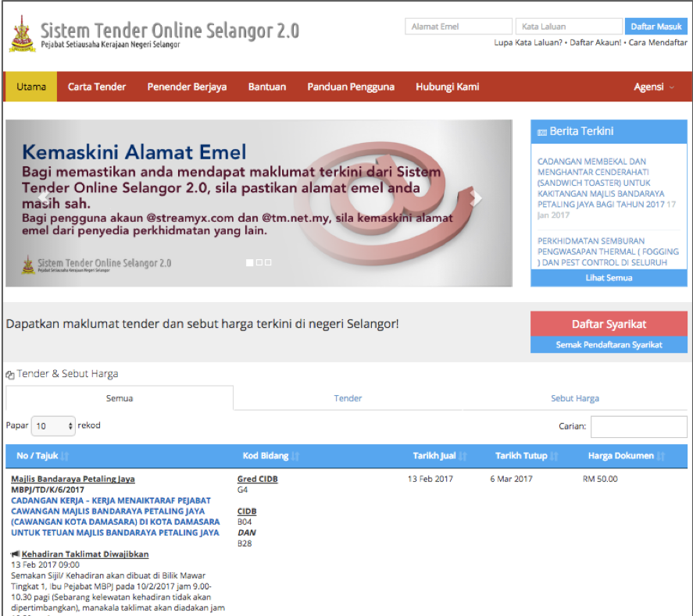The width and height of the screenshot is (693, 616).
Task: Open Lupa Kata Laluan link
Action: 528,43
